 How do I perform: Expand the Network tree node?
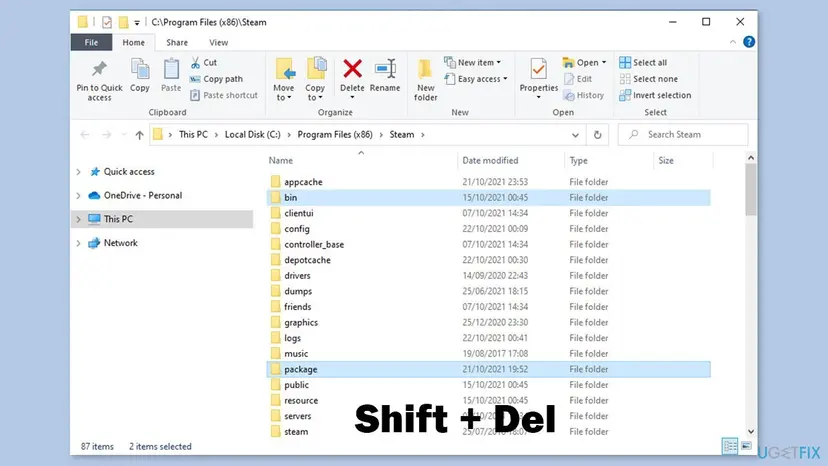pyautogui.click(x=79, y=243)
